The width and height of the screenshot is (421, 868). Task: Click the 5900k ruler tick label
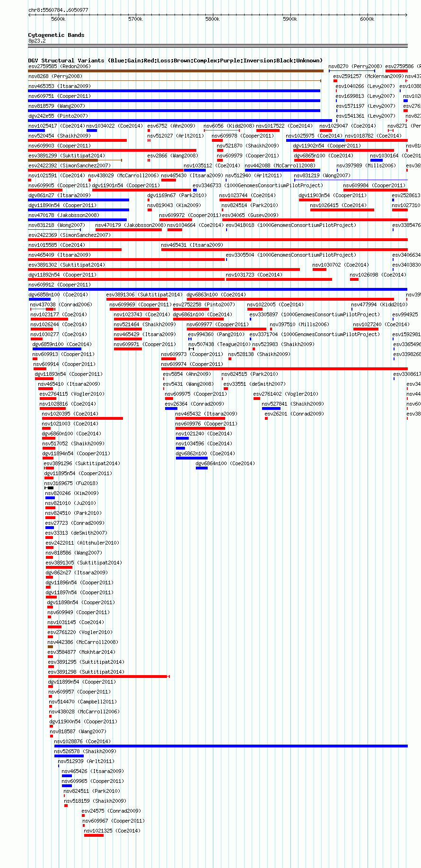290,19
